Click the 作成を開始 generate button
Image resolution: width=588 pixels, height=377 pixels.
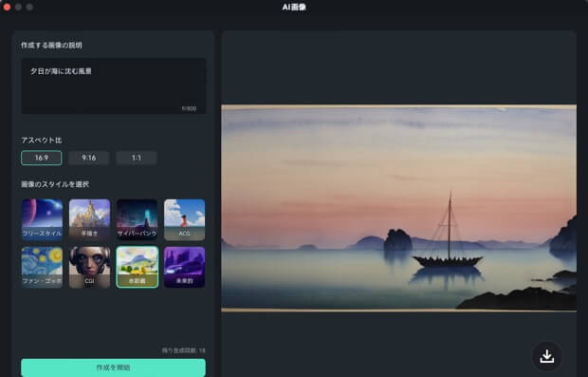point(113,368)
